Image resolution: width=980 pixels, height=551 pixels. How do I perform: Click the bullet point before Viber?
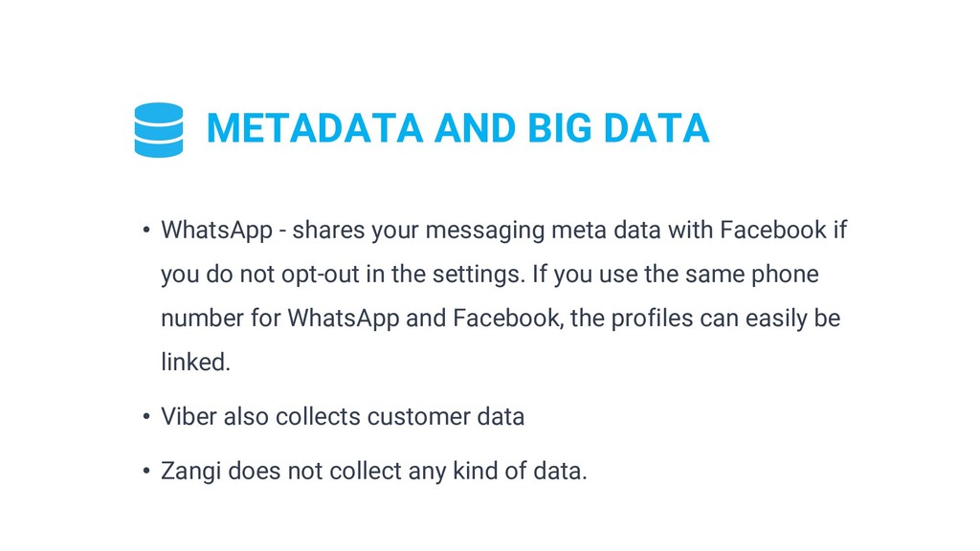(146, 416)
